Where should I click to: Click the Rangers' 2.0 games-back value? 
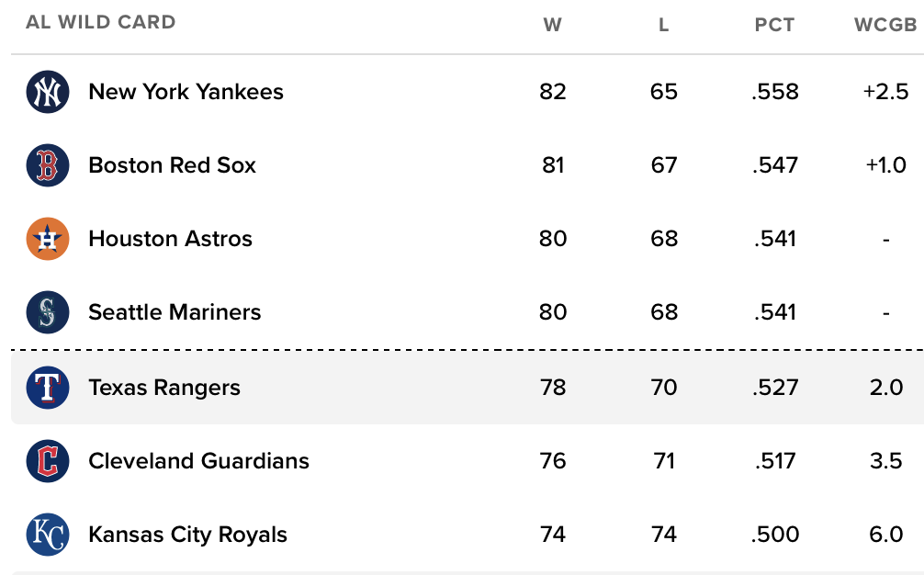[x=886, y=388]
